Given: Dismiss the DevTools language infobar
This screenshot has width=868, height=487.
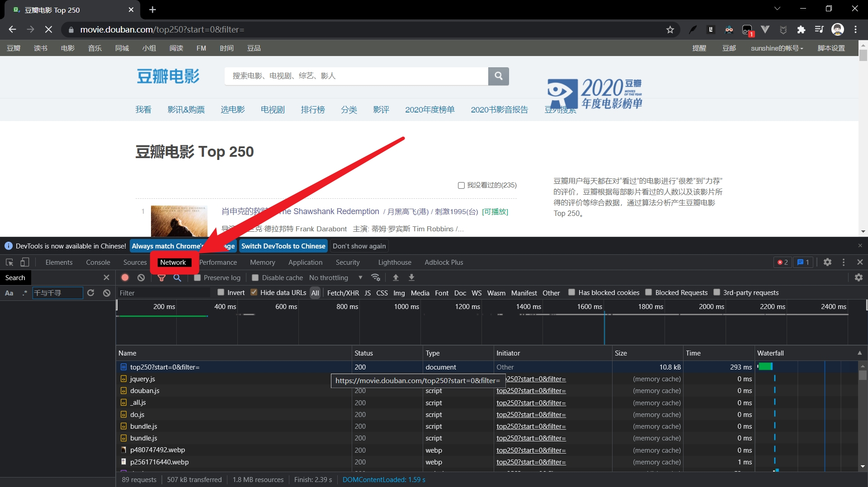Looking at the screenshot, I should click(860, 245).
